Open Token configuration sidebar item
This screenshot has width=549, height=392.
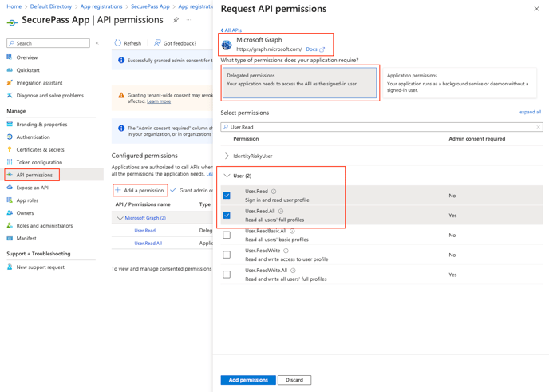[x=39, y=162]
